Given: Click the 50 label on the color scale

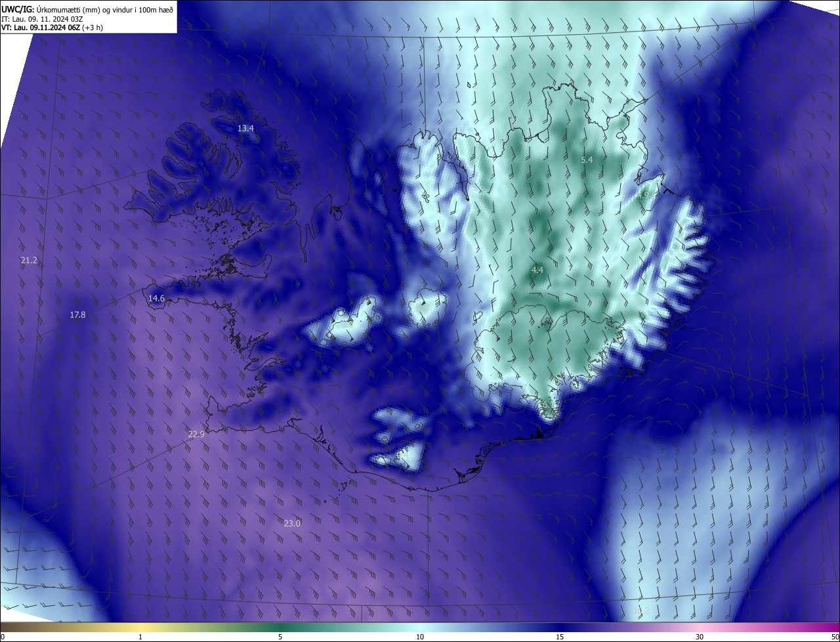Looking at the screenshot, I should coord(834,637).
